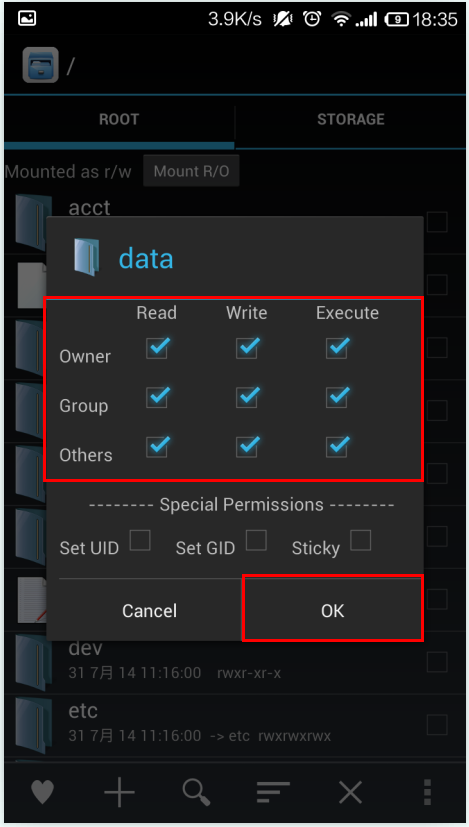Select the ROOT tab
This screenshot has width=469, height=827.
pyautogui.click(x=119, y=119)
